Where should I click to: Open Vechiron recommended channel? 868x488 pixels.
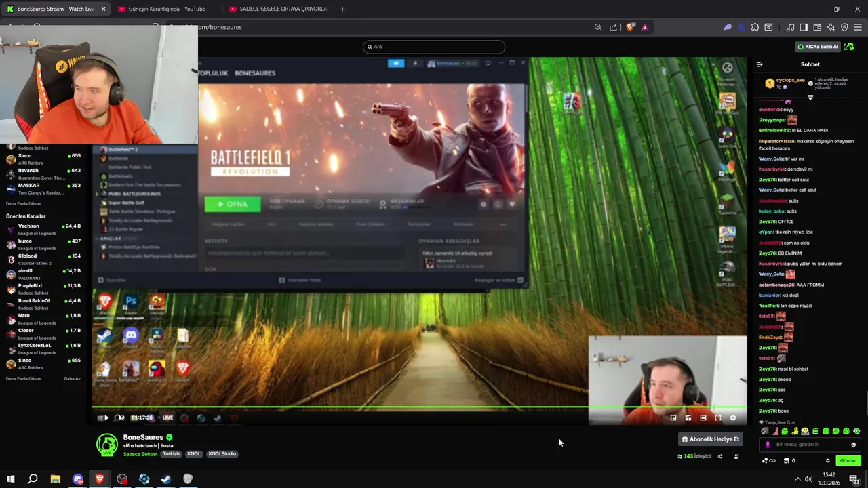click(44, 230)
